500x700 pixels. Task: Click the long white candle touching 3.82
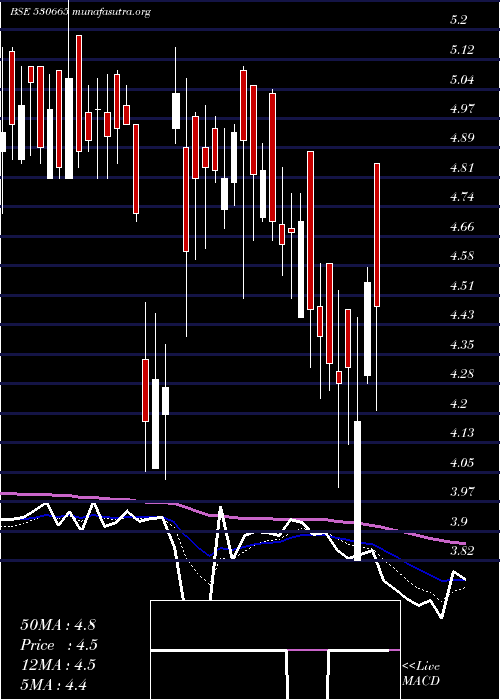point(358,491)
